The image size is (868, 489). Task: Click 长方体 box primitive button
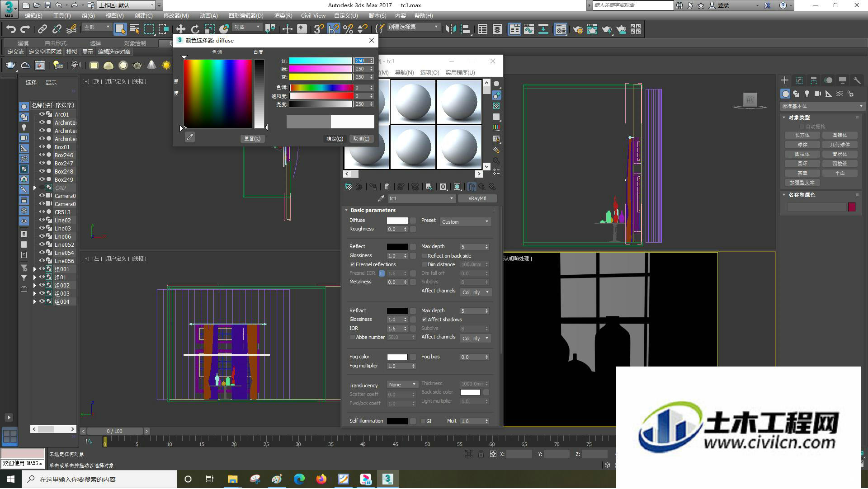[x=802, y=135]
